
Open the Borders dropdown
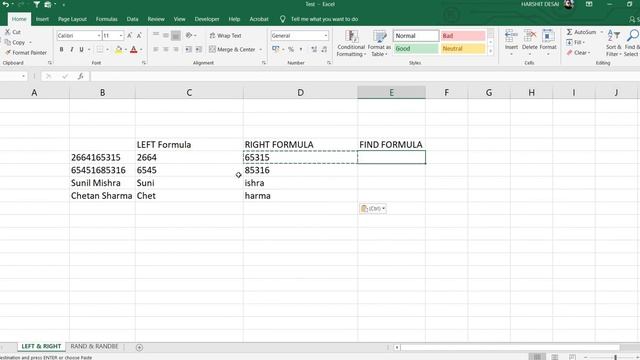[x=107, y=50]
